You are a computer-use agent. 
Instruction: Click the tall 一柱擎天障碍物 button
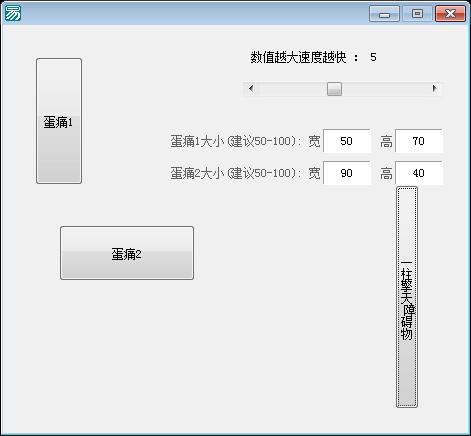407,297
